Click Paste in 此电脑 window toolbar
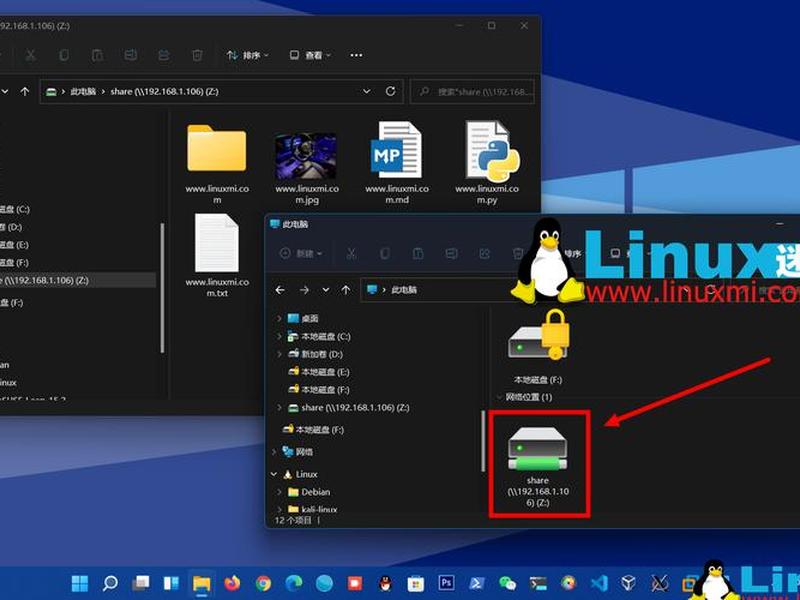The height and width of the screenshot is (600, 800). coord(418,253)
